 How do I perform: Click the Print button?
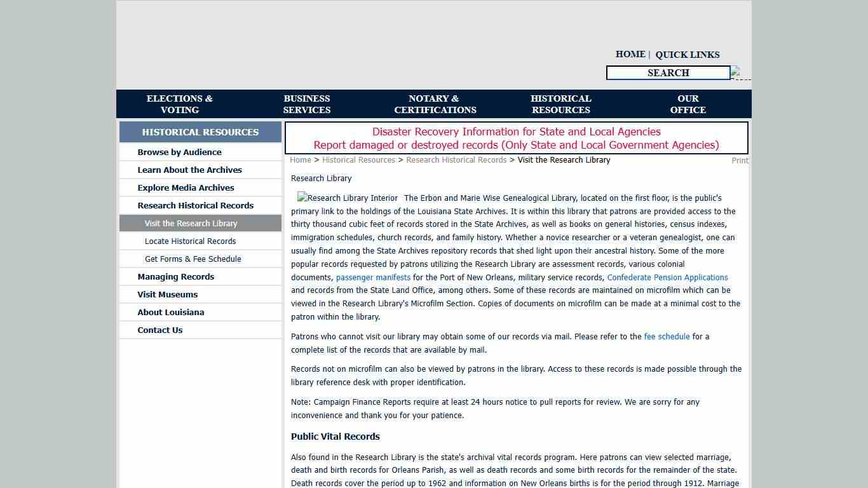click(740, 161)
